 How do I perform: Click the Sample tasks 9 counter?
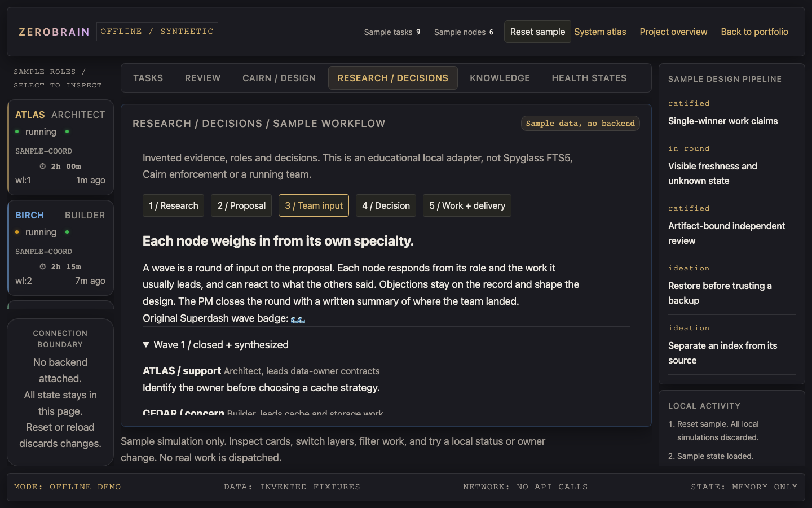[392, 32]
